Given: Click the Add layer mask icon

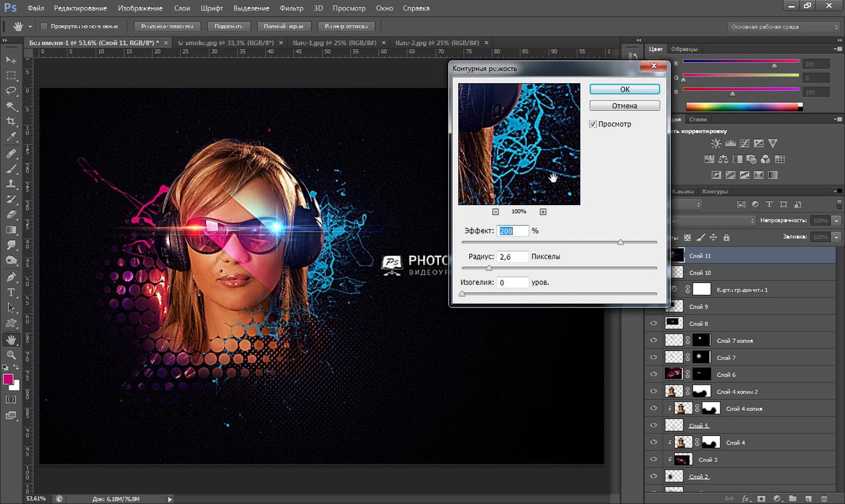Looking at the screenshot, I should (761, 498).
